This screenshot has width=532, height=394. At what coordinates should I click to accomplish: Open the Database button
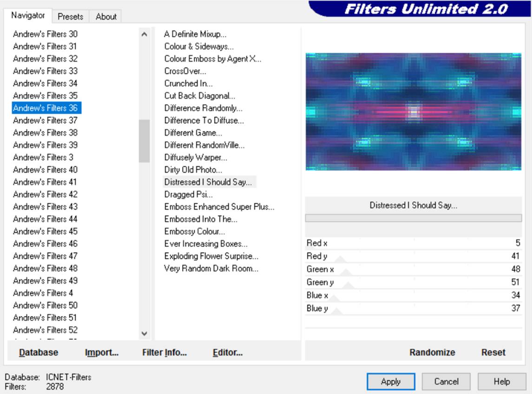pyautogui.click(x=39, y=352)
